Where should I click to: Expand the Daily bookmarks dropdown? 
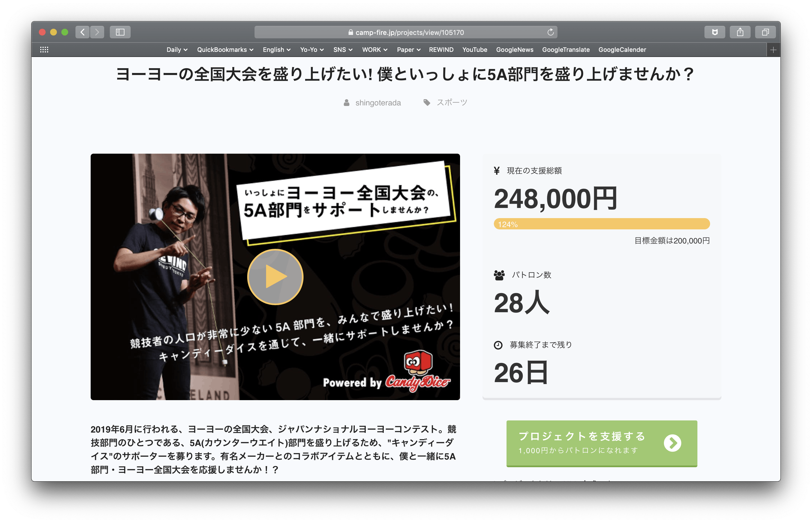pos(177,50)
